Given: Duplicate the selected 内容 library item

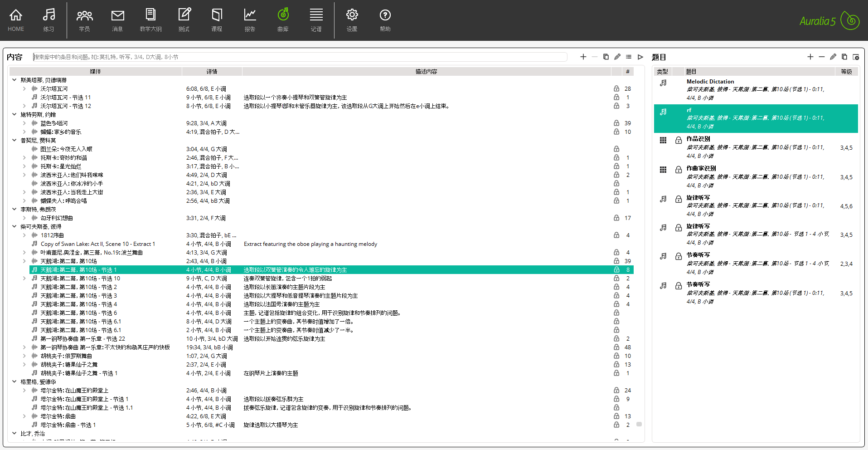Looking at the screenshot, I should [x=606, y=57].
